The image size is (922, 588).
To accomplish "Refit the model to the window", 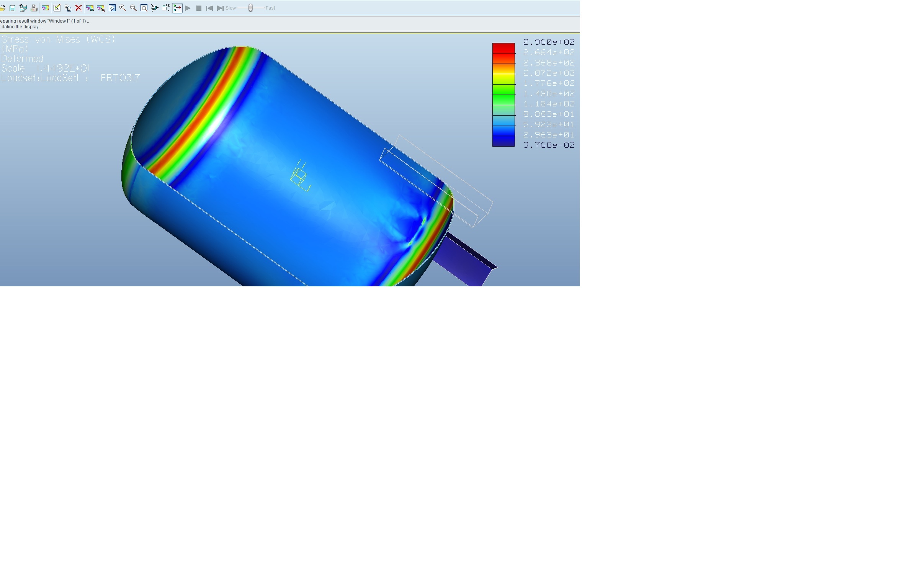I will (x=144, y=8).
